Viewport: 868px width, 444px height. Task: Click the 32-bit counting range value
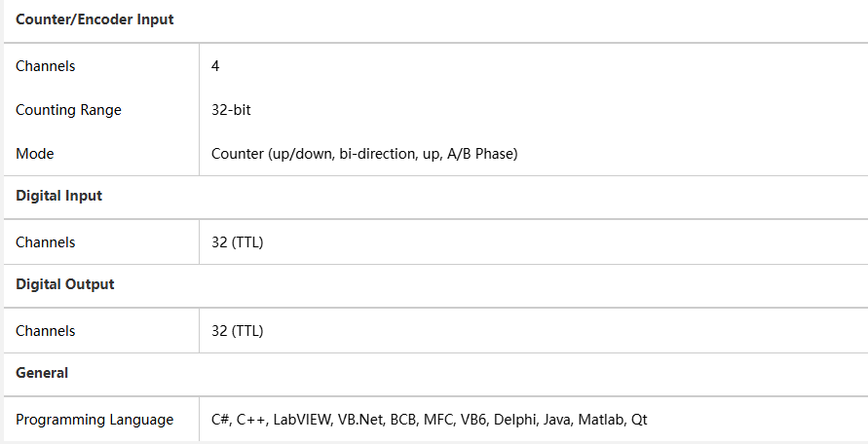coord(231,110)
